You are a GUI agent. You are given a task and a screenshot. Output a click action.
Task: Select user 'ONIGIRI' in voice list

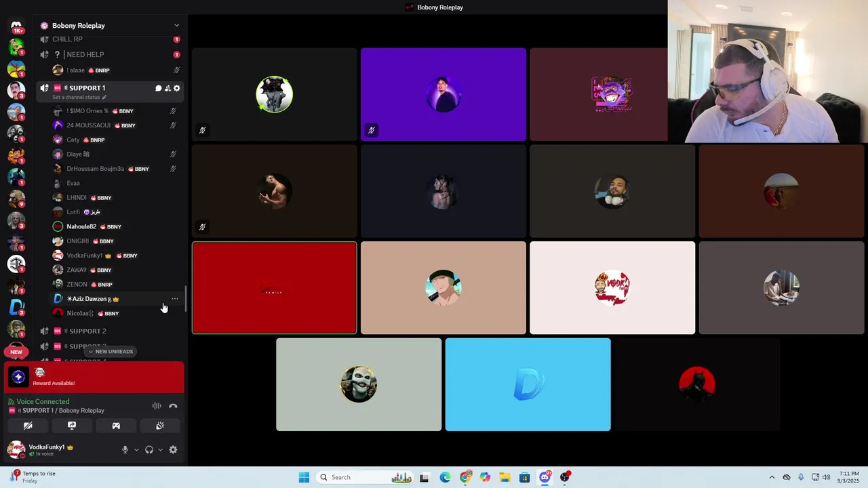[117, 241]
